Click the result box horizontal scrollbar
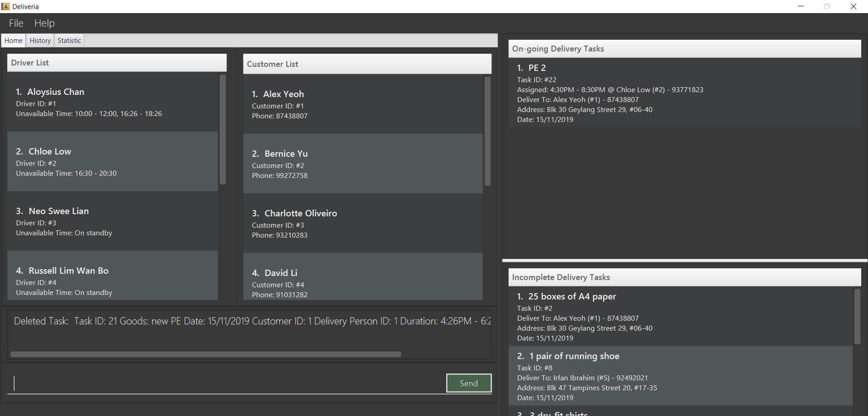This screenshot has width=868, height=416. click(206, 354)
